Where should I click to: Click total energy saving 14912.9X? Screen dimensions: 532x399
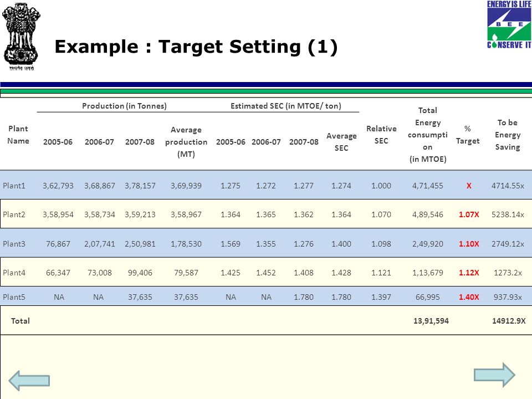tap(509, 321)
